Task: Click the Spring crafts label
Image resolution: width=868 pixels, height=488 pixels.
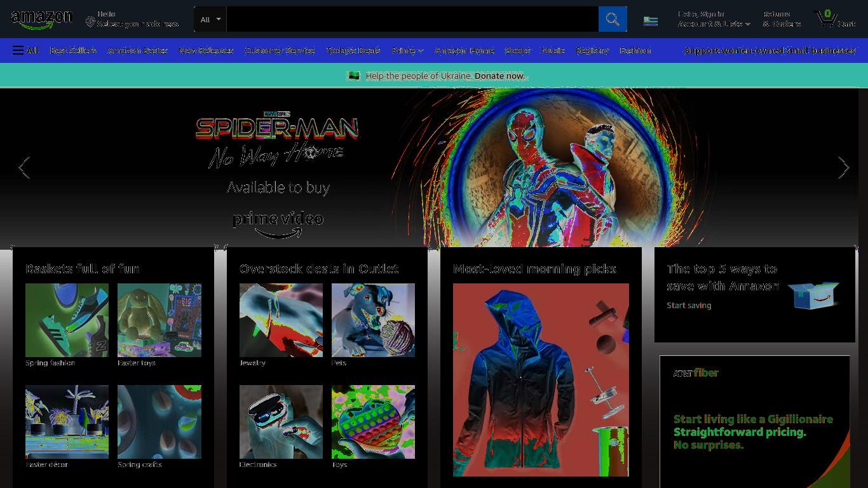Action: coord(140,464)
